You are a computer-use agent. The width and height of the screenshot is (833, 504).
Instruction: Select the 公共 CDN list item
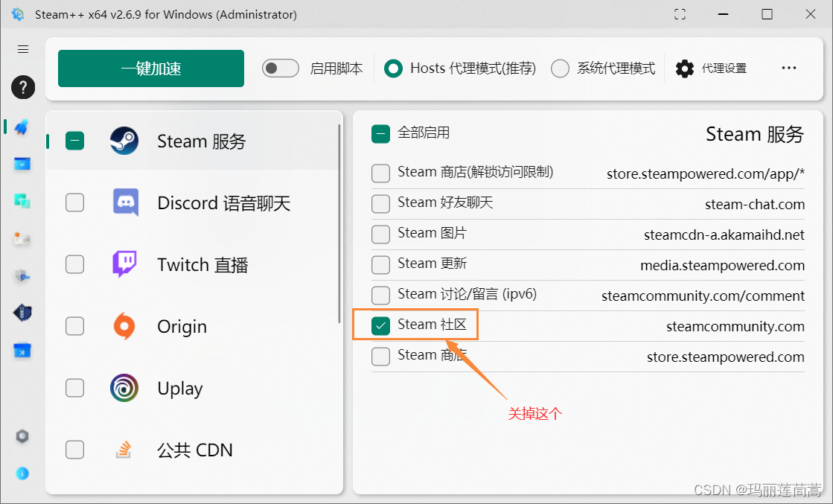[192, 450]
